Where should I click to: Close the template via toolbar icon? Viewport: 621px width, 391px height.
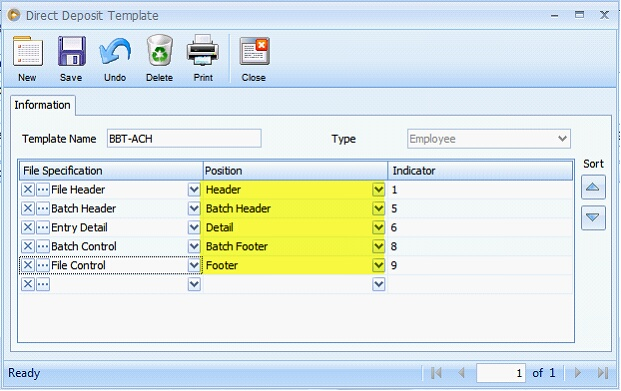click(254, 59)
